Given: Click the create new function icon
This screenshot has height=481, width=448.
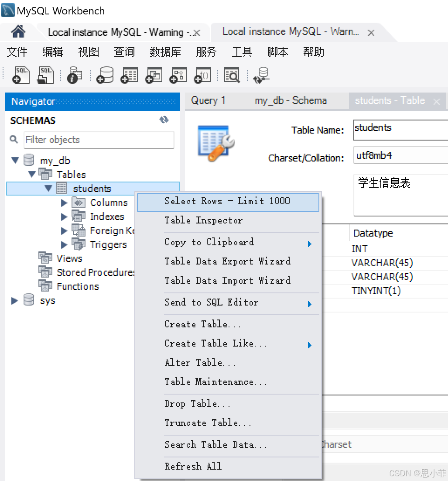Looking at the screenshot, I should click(x=202, y=75).
